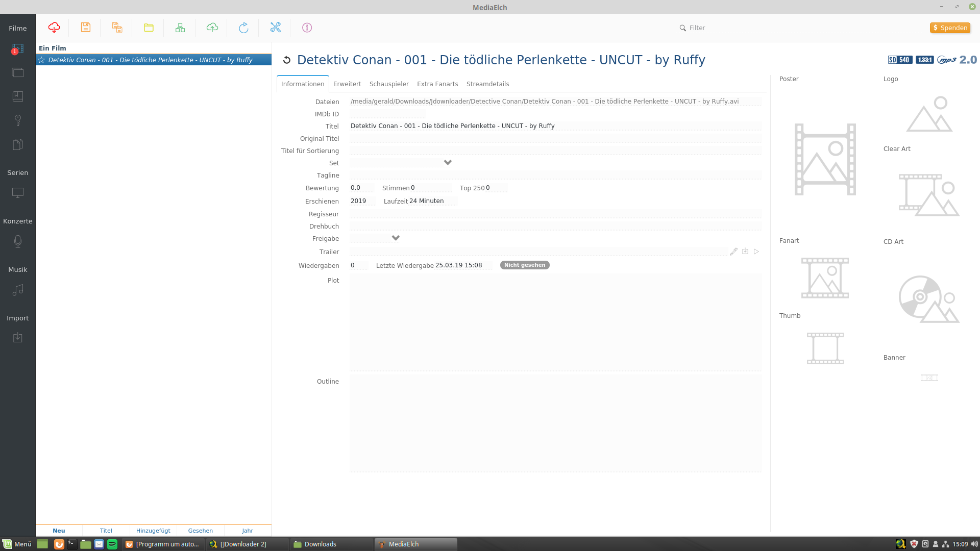980x551 pixels.
Task: Sort movie list by Titel
Action: (x=106, y=531)
